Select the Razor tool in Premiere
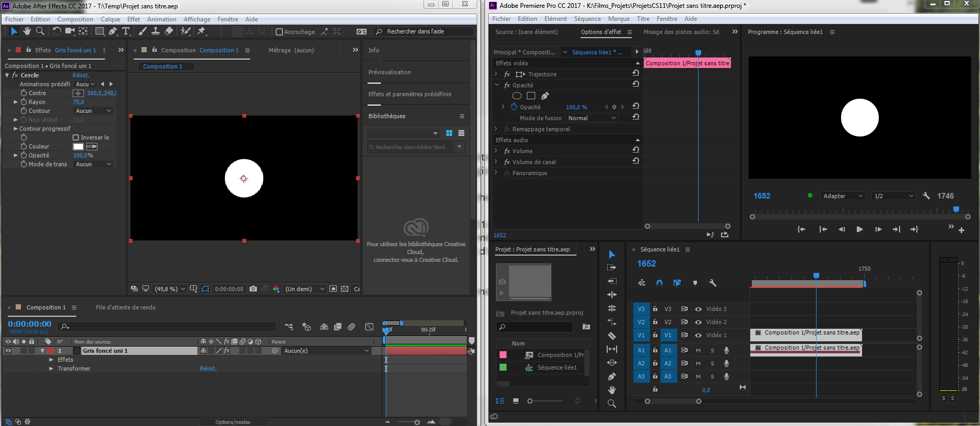 [x=612, y=336]
